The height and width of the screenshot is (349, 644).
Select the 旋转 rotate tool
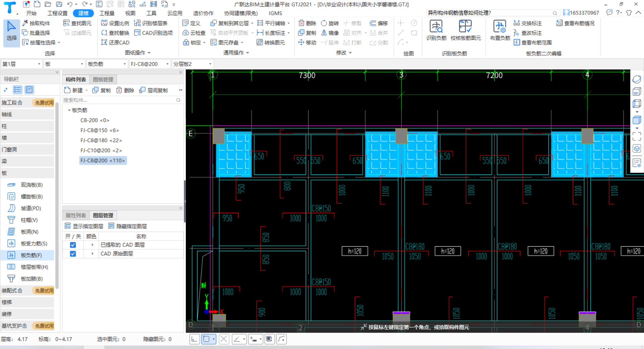(330, 23)
